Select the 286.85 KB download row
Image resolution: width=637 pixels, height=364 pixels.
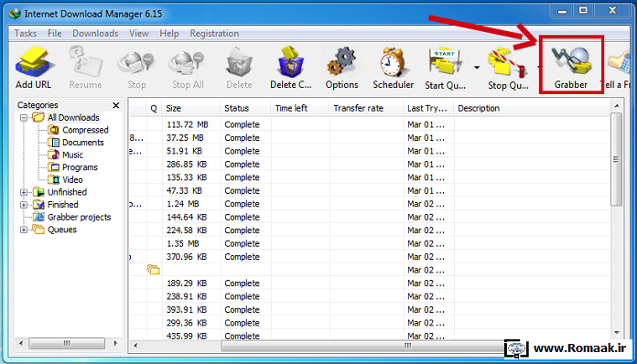(x=369, y=165)
